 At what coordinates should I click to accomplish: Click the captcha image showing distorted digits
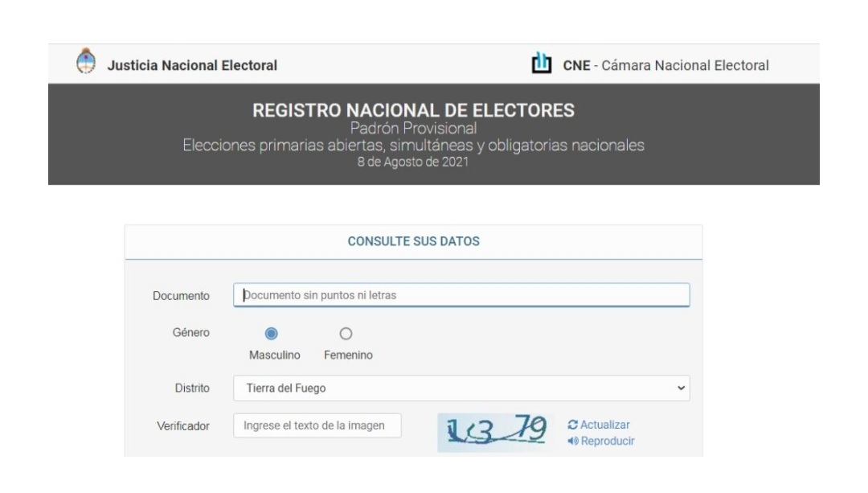(495, 432)
